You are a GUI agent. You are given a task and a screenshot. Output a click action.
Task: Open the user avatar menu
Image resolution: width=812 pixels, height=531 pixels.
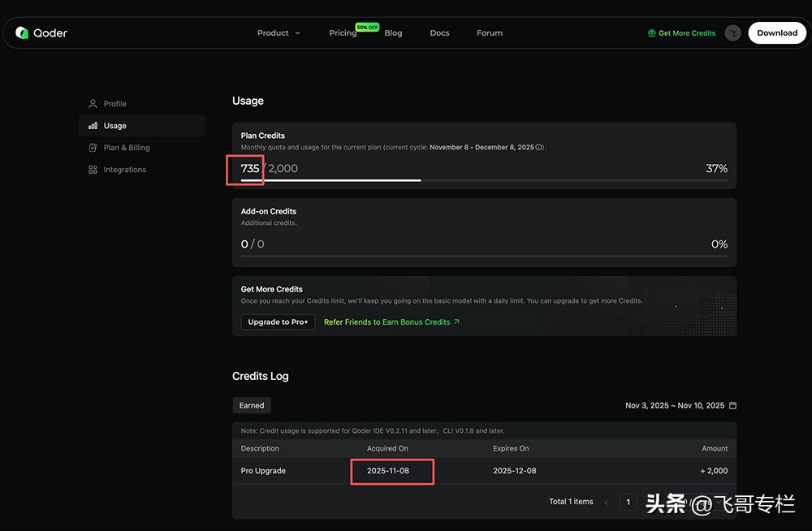(732, 33)
